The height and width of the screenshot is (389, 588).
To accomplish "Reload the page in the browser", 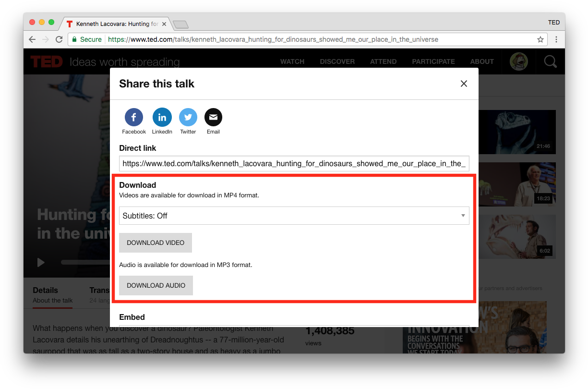I will pyautogui.click(x=59, y=39).
